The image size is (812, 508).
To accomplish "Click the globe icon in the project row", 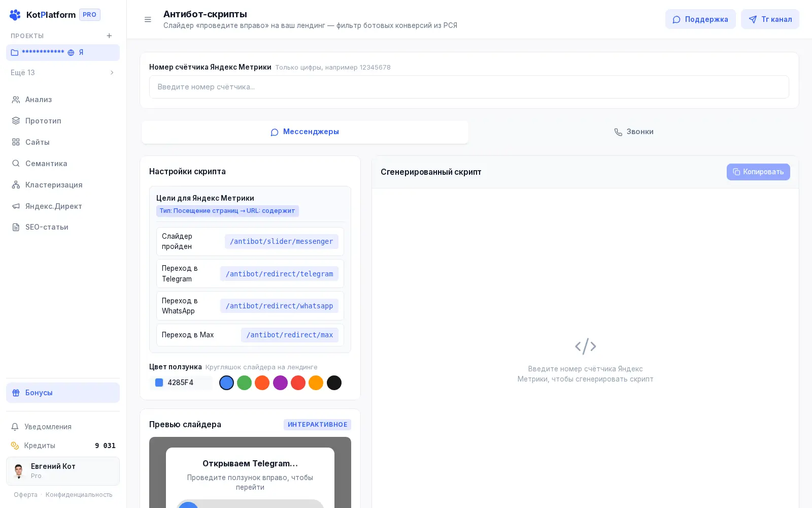I will click(x=71, y=52).
